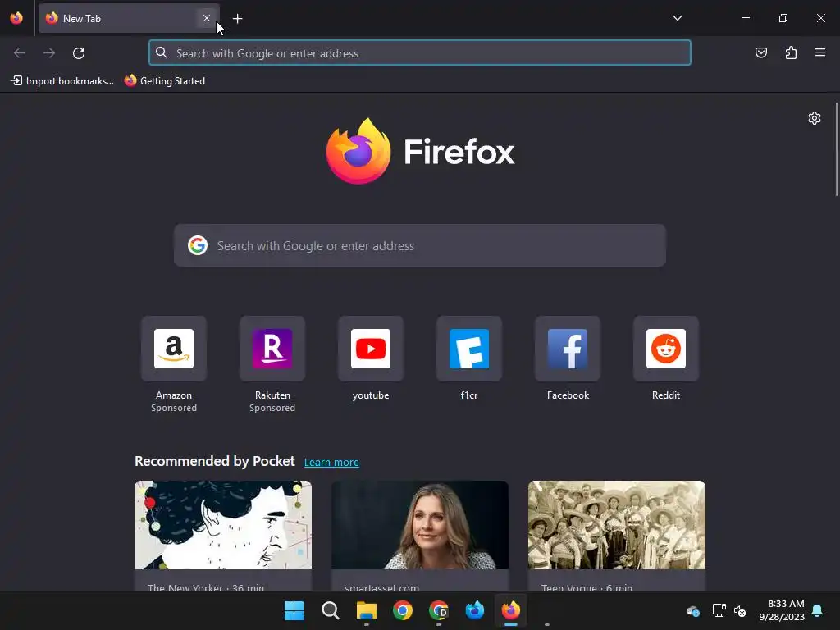Viewport: 840px width, 630px height.
Task: Open the Getting Started bookmark
Action: pos(165,81)
